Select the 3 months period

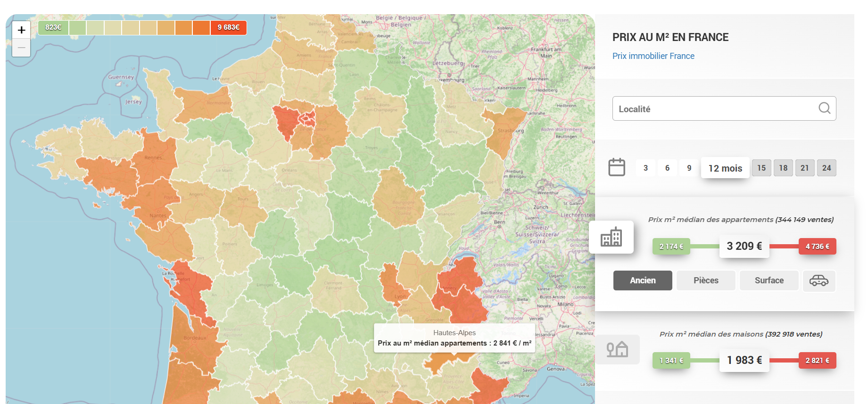click(645, 168)
